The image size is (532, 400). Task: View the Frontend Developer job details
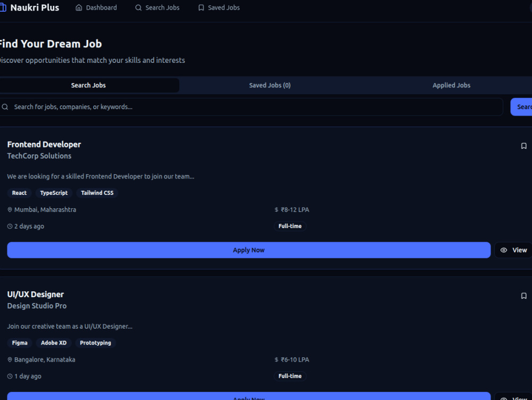[x=513, y=250]
